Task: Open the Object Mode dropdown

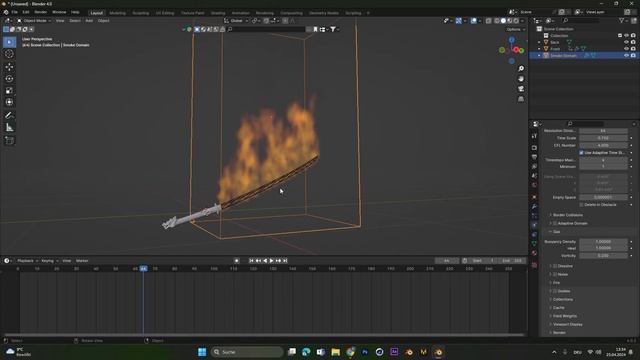Action: point(34,20)
